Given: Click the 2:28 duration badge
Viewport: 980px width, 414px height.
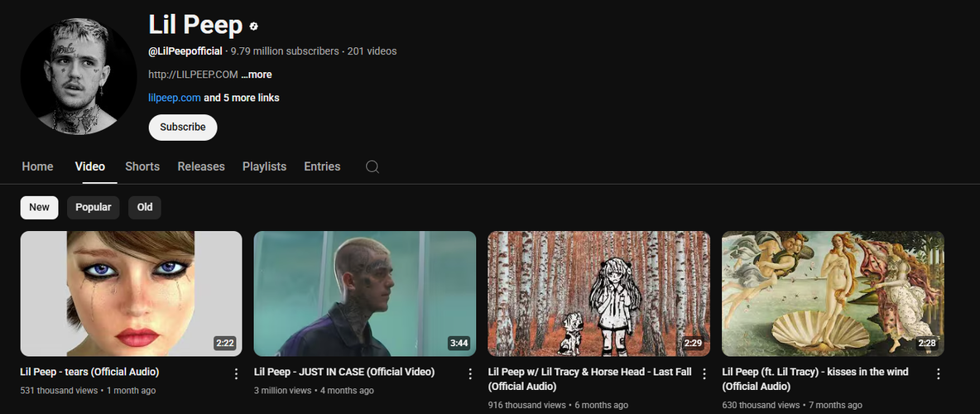Looking at the screenshot, I should [x=927, y=344].
